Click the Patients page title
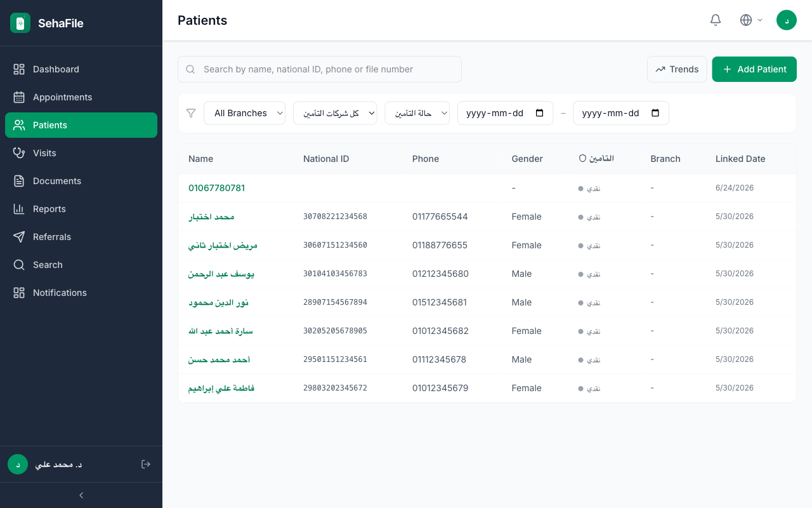Image resolution: width=812 pixels, height=508 pixels. coord(202,20)
